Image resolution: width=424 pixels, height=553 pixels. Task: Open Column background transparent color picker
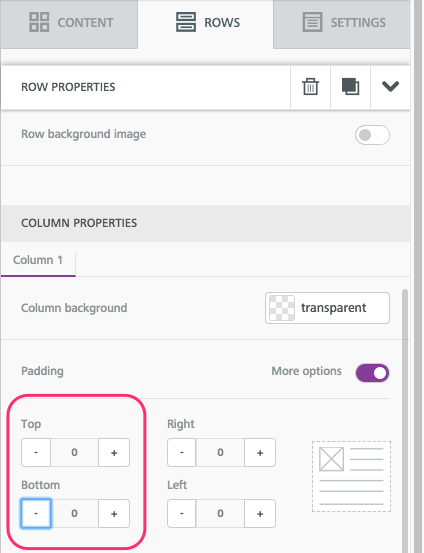pyautogui.click(x=327, y=308)
